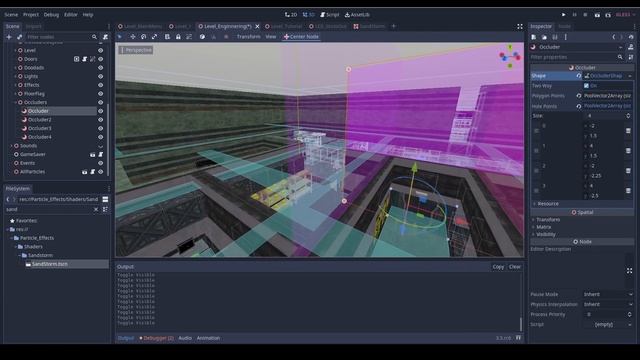Delete polygon point 2 element
Viewport: 640px width, 360px height.
click(628, 171)
